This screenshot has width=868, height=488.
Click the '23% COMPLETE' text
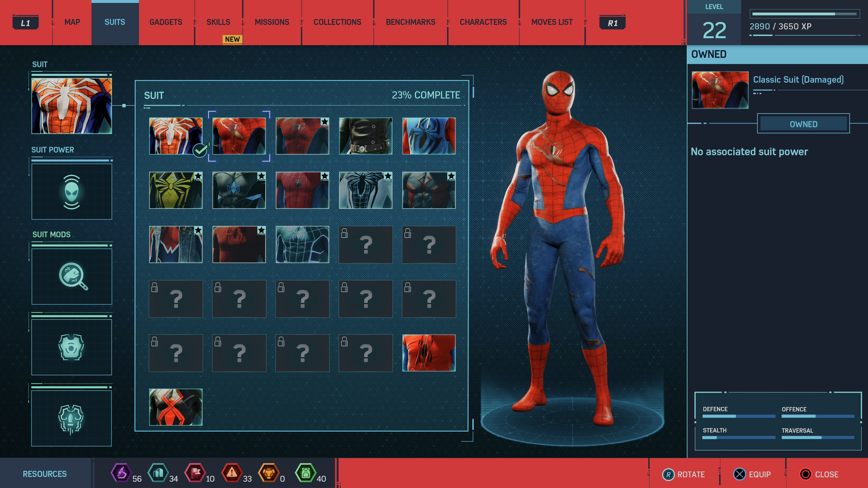tap(426, 95)
